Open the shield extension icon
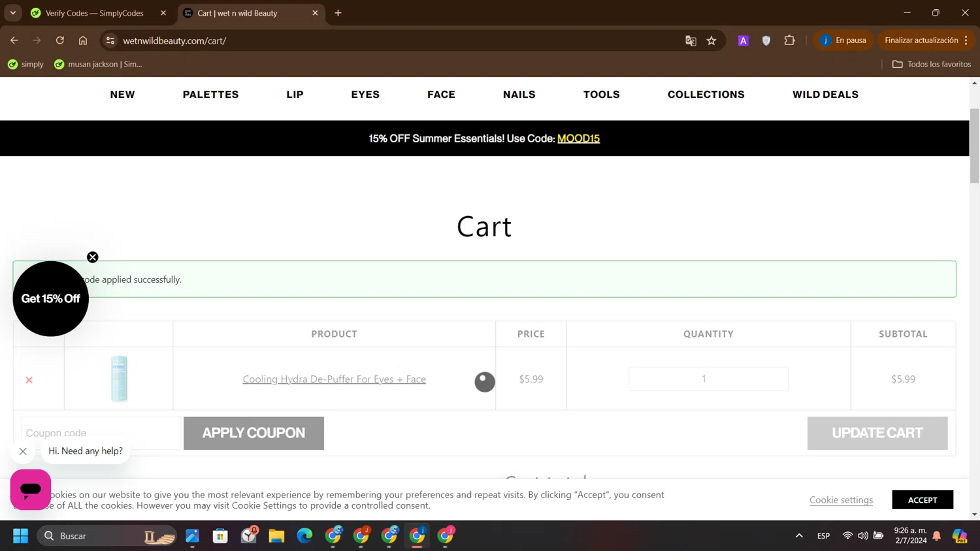This screenshot has width=980, height=551. (x=766, y=40)
